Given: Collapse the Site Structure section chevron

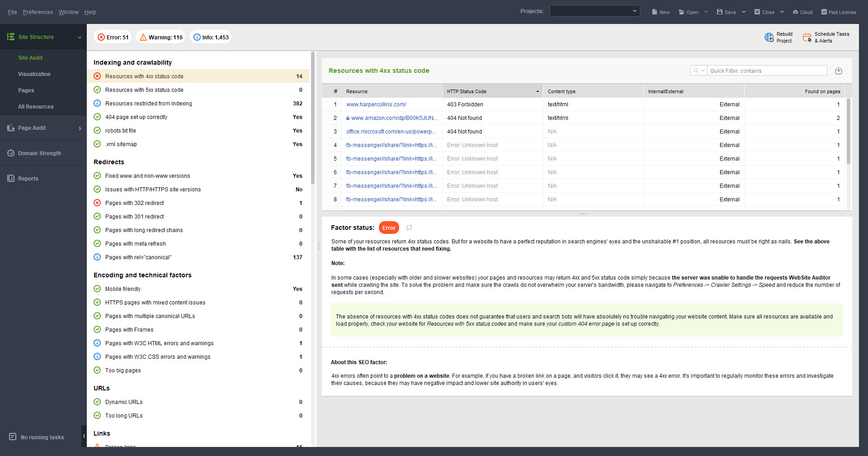Looking at the screenshot, I should point(80,38).
